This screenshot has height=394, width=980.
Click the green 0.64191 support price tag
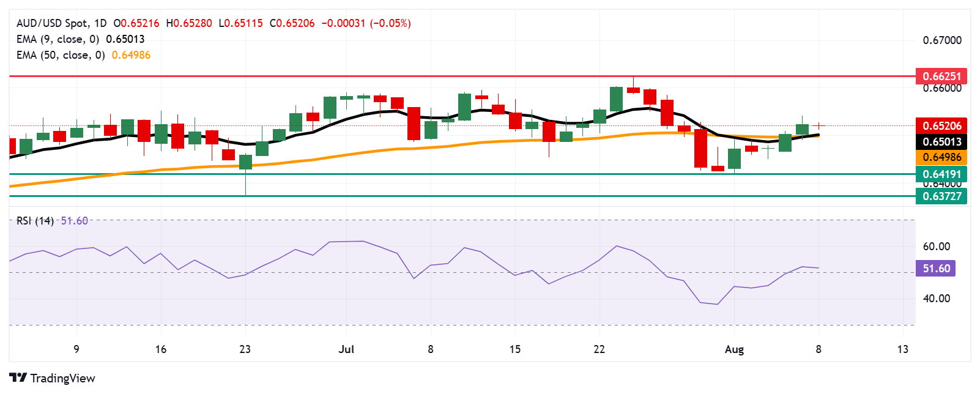941,174
